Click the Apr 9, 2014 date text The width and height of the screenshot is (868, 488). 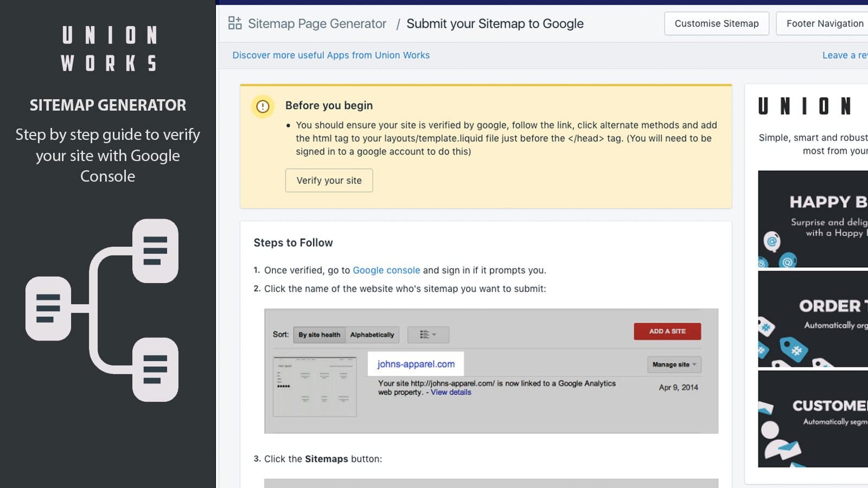pos(678,387)
